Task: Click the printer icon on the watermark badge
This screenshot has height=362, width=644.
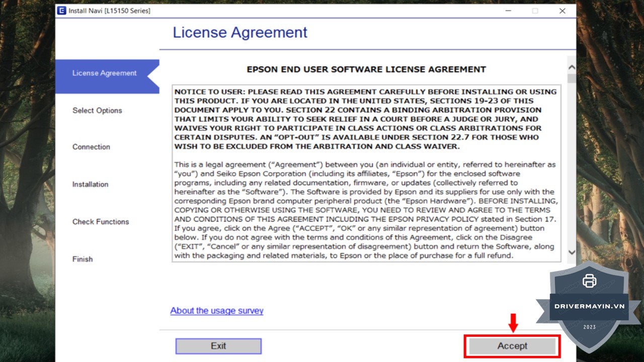Action: [589, 281]
